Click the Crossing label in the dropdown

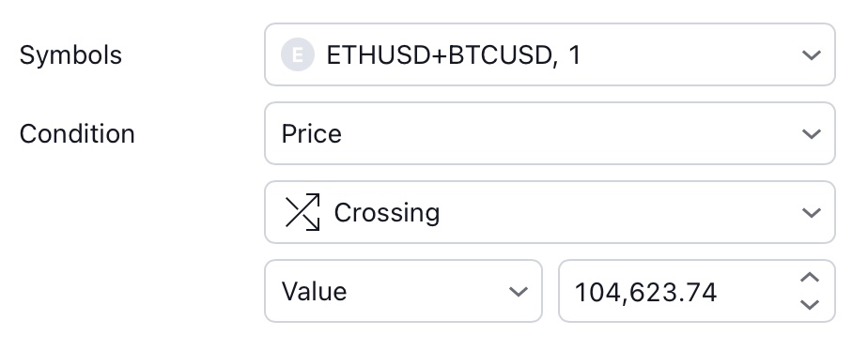point(387,213)
